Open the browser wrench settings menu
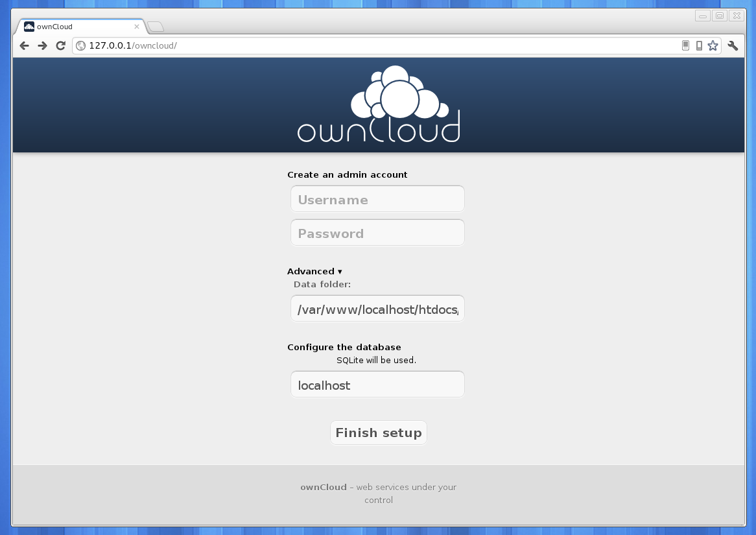 [x=733, y=46]
